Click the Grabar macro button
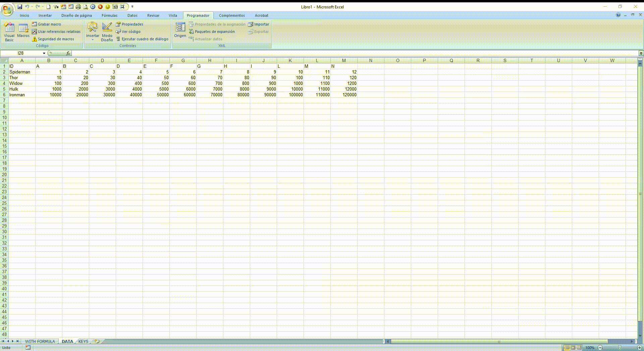The height and width of the screenshot is (351, 644). click(x=47, y=24)
